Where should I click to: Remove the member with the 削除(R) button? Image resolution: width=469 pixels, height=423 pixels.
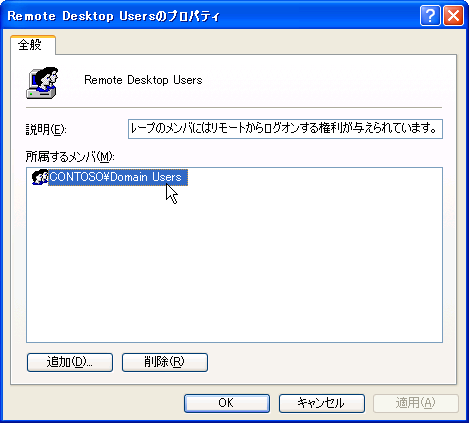pyautogui.click(x=165, y=362)
